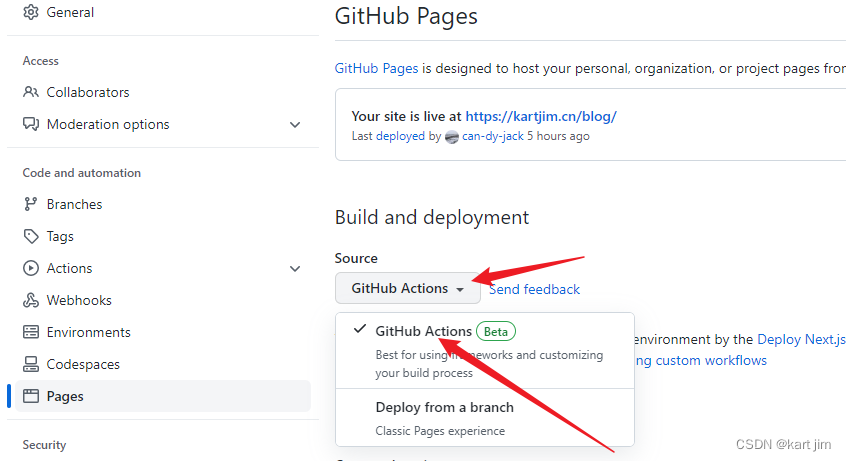Screen dimensions: 846x461
Task: Click the Send feedback link
Action: [534, 289]
